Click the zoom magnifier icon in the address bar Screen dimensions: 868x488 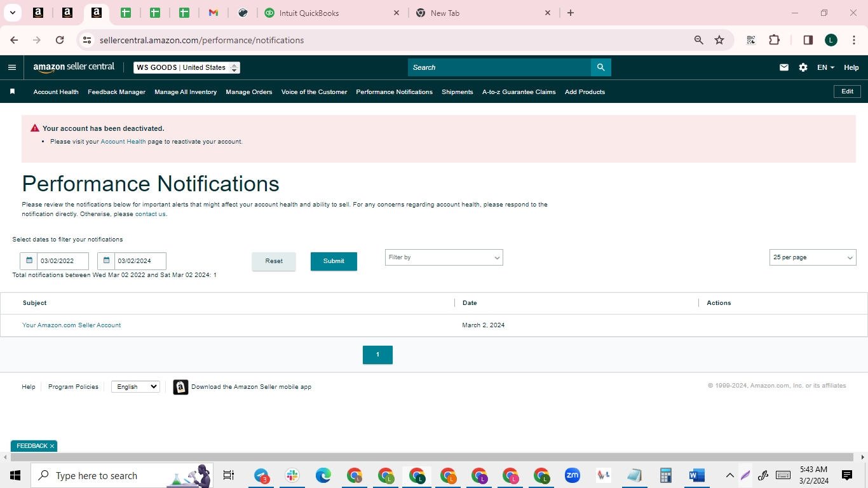699,40
